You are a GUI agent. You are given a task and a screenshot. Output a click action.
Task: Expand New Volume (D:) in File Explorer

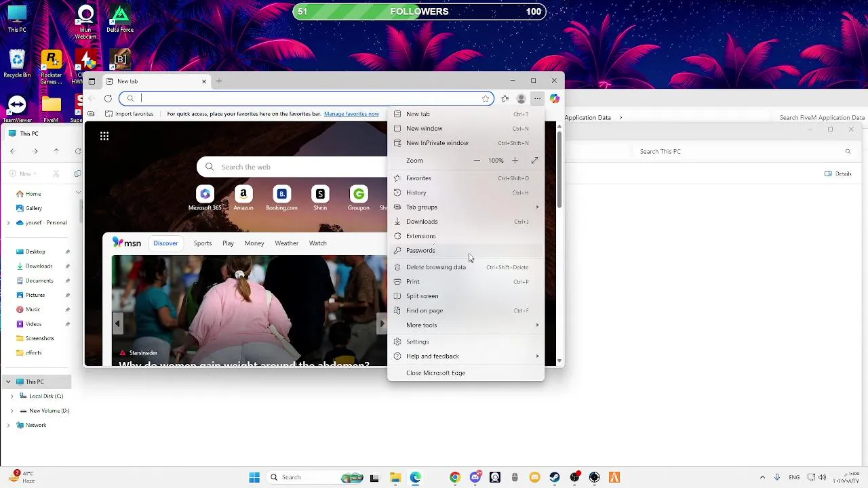pos(12,411)
